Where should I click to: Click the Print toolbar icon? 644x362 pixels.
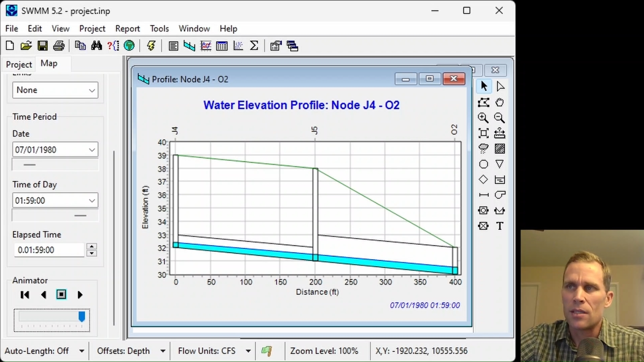click(59, 46)
